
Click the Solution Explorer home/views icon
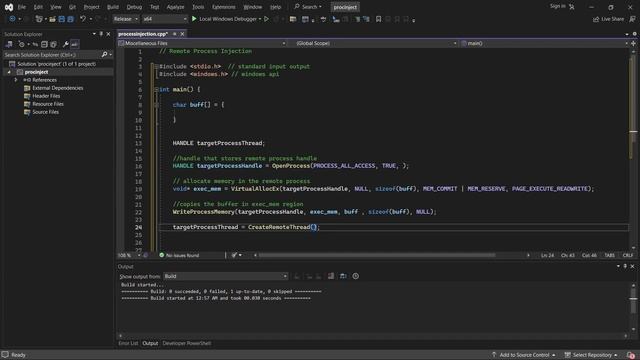click(9, 44)
